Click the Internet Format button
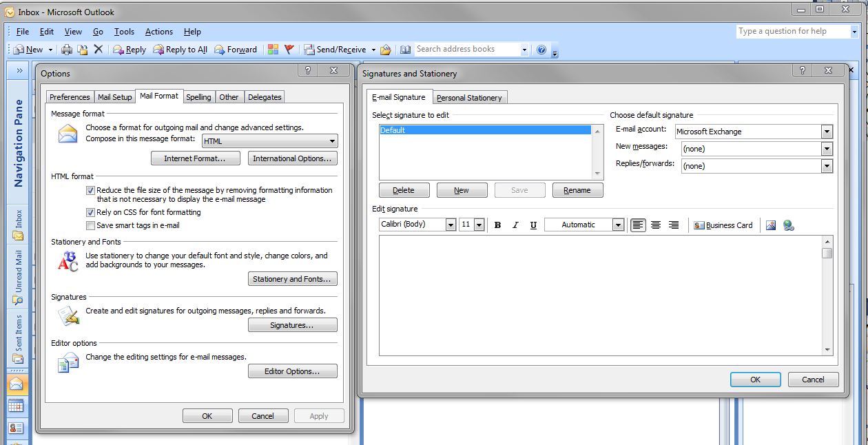 pos(196,158)
